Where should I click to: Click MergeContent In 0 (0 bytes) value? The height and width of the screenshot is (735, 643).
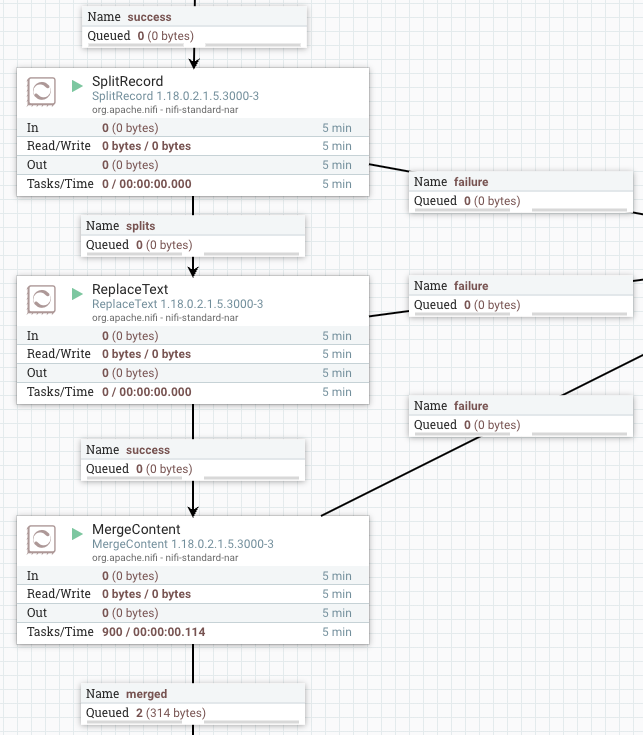130,576
